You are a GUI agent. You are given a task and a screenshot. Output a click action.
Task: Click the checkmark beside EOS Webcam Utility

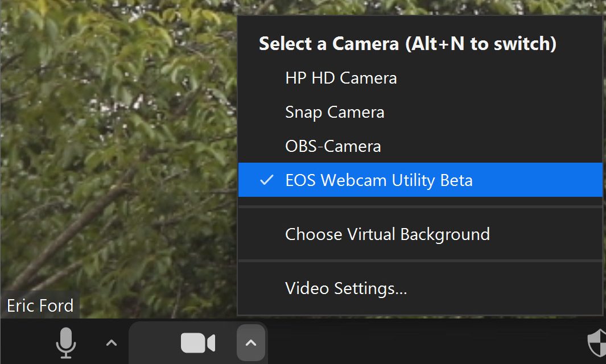pos(266,180)
